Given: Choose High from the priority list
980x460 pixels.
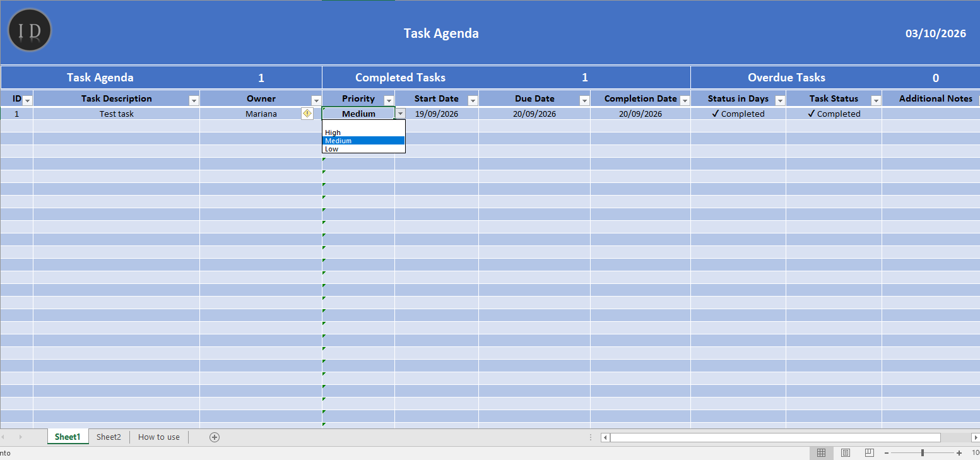Looking at the screenshot, I should click(363, 133).
